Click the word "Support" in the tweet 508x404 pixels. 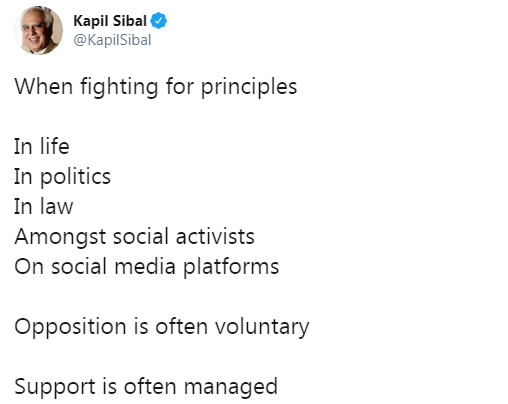tap(55, 387)
